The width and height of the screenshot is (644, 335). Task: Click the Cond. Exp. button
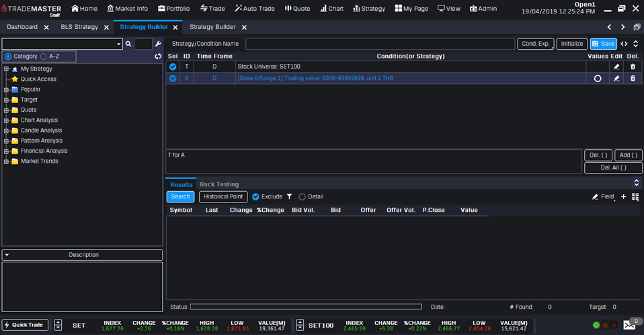[536, 44]
